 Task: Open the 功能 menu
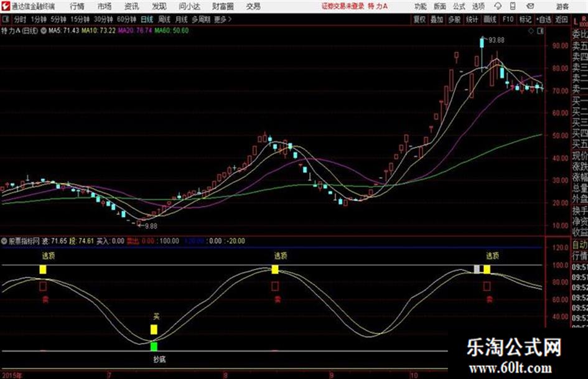421,6
